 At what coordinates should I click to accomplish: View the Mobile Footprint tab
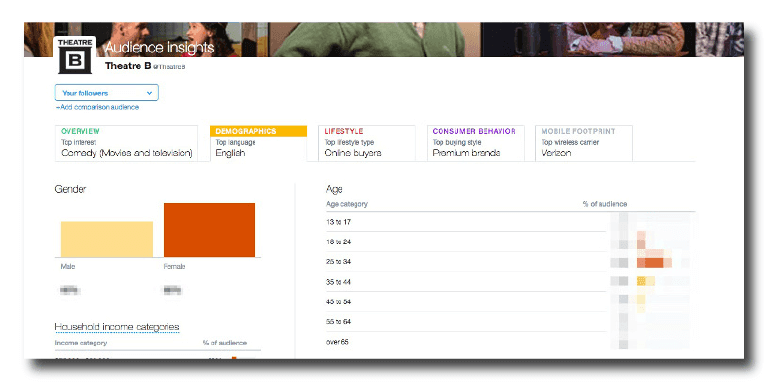[x=584, y=143]
